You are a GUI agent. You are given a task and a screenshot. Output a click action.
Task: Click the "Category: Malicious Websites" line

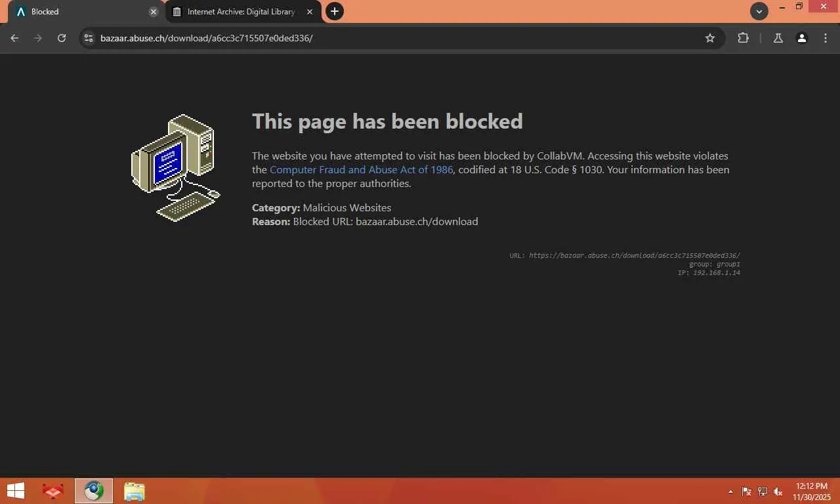tap(322, 208)
